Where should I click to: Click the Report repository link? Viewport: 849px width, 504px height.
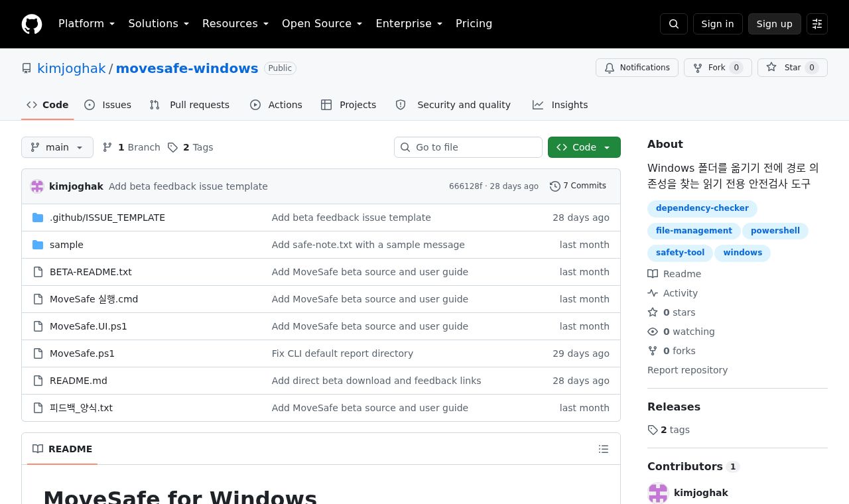[687, 370]
